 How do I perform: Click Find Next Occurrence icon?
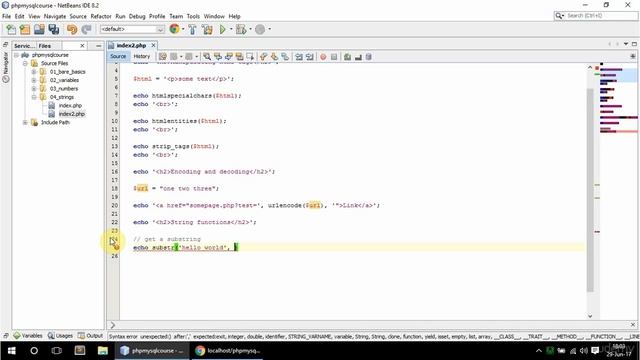(229, 57)
